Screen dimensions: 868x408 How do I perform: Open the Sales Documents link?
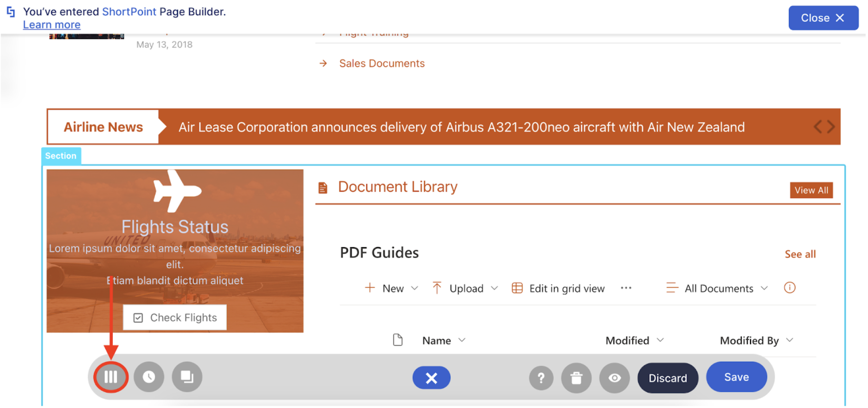pos(382,63)
